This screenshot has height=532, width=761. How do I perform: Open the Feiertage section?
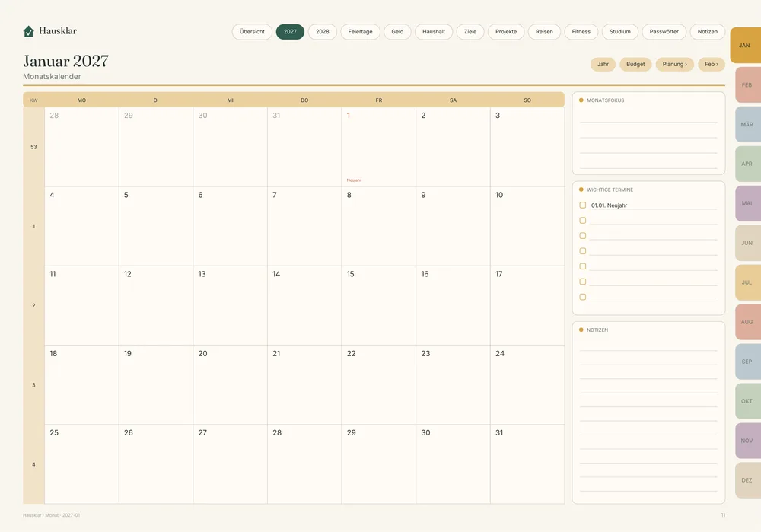(360, 32)
